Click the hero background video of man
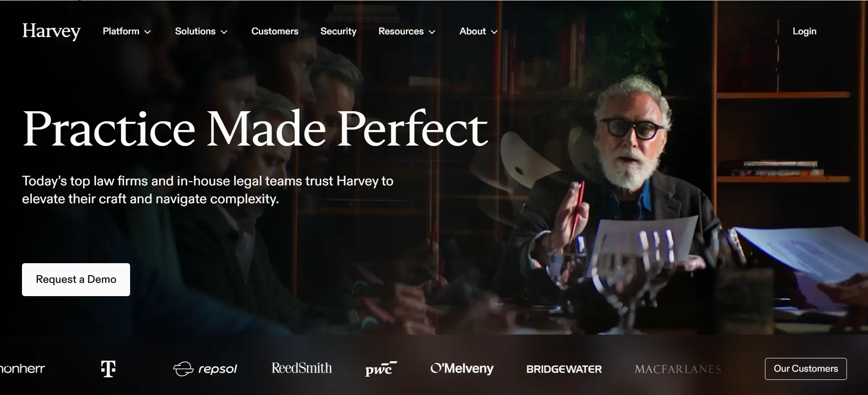The image size is (868, 395). coord(632,192)
